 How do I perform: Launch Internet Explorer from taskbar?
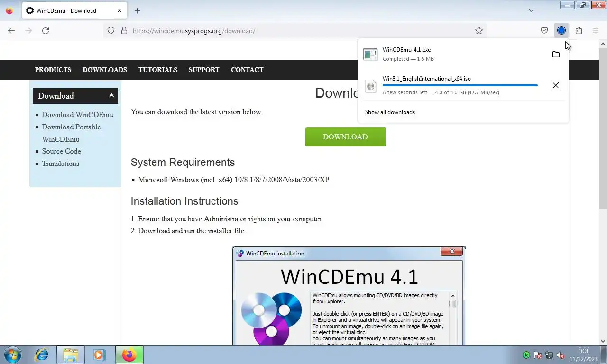42,355
